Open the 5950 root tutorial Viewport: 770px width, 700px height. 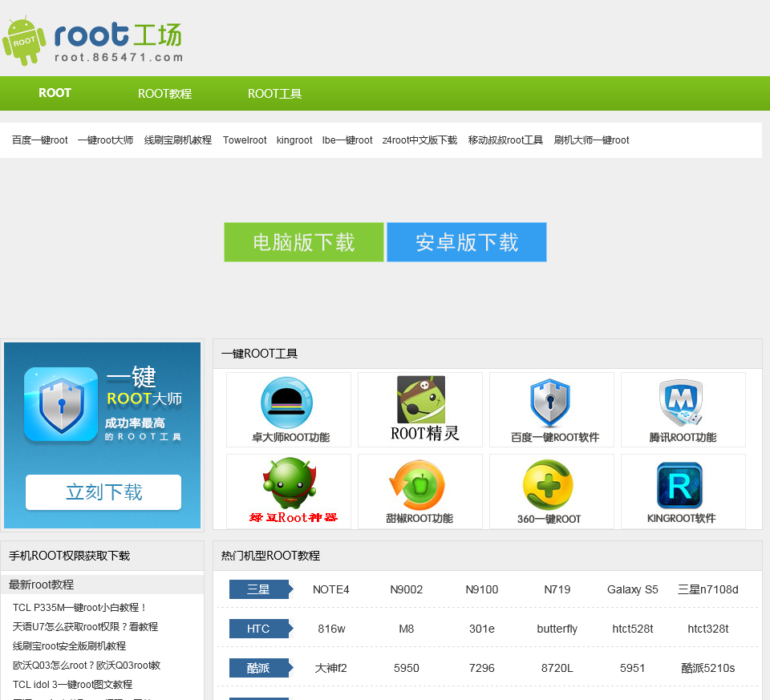pos(406,668)
